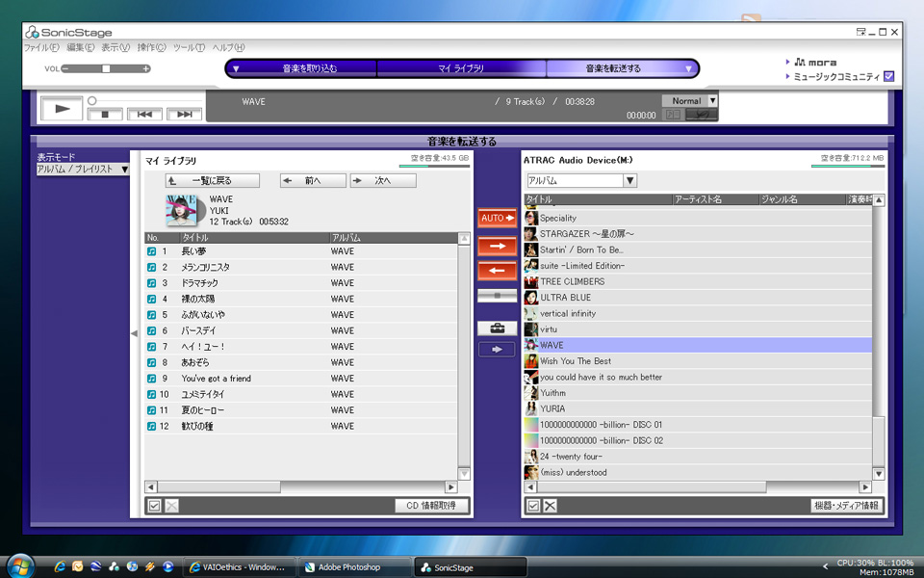Image resolution: width=924 pixels, height=578 pixels.
Task: Launch Internet Explorer from Quick Launch
Action: pyautogui.click(x=60, y=566)
